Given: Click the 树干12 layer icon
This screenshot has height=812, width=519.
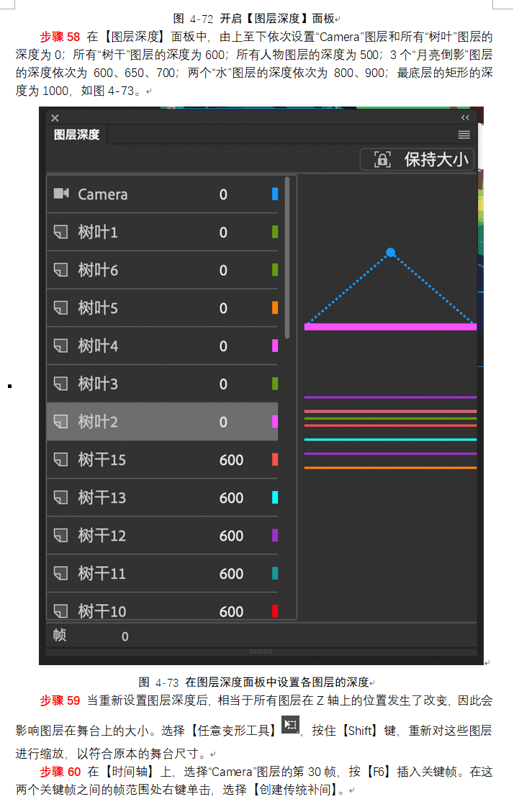Looking at the screenshot, I should coord(61,535).
